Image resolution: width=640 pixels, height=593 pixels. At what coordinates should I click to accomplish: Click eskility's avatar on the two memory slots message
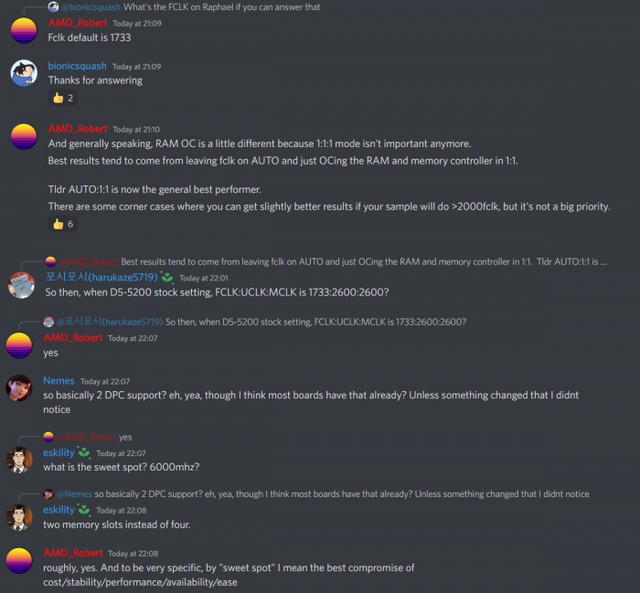click(x=19, y=517)
